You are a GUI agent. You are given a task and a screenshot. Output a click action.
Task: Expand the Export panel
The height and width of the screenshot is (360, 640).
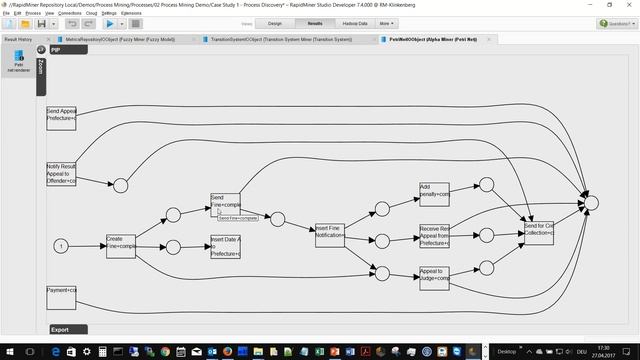pos(69,329)
